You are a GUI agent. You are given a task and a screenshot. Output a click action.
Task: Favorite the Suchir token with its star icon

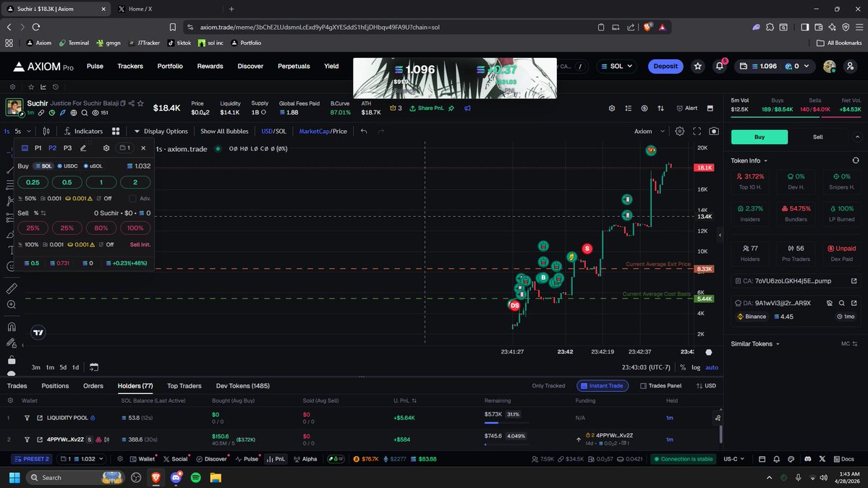(x=140, y=103)
